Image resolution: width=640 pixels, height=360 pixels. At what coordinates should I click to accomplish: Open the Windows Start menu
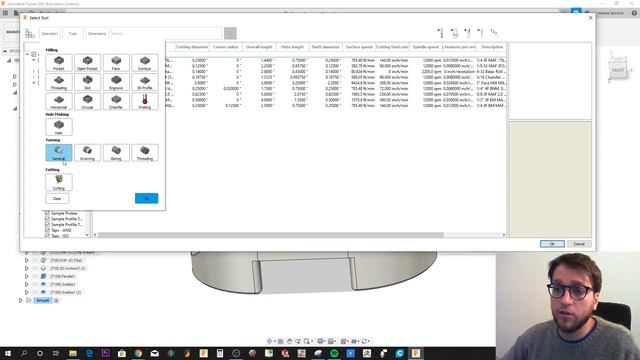[8, 353]
